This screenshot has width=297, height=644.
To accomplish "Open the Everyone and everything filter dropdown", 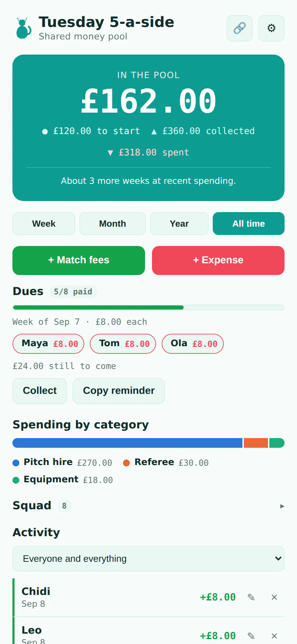I will coord(148,559).
